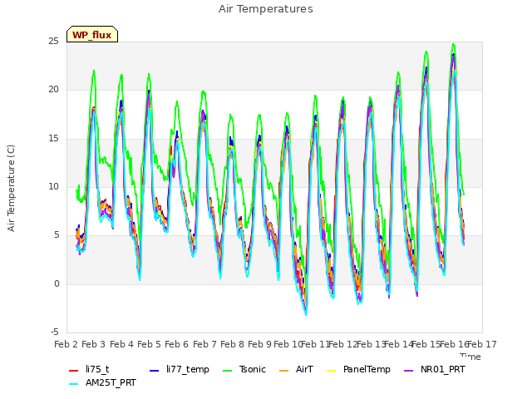Click the 25 y-axis tick label
Viewport: 532px width, 399px height.
[x=53, y=42]
